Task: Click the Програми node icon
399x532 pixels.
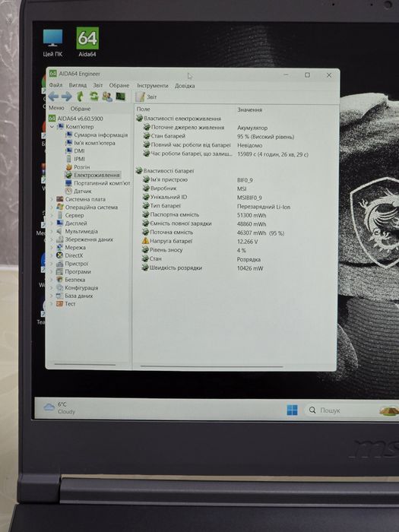Action: [x=60, y=271]
